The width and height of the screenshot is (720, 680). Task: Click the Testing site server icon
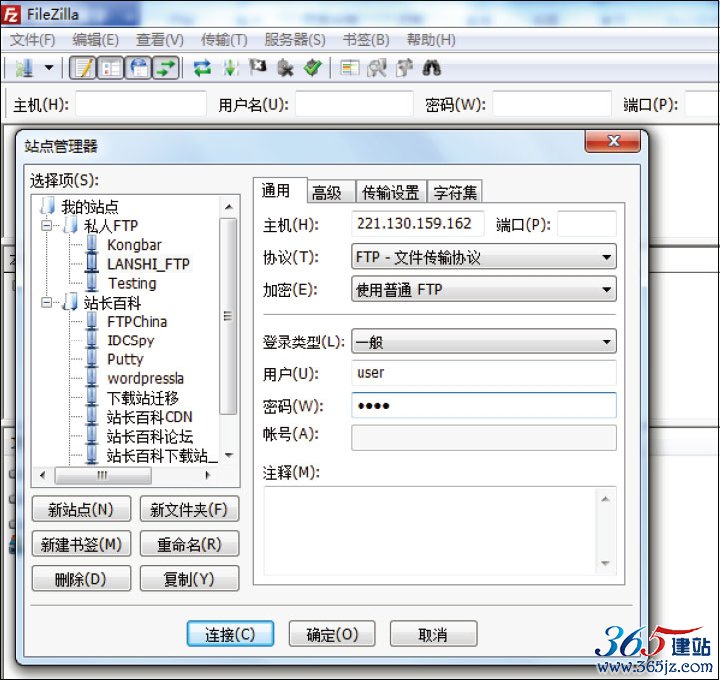pyautogui.click(x=92, y=282)
